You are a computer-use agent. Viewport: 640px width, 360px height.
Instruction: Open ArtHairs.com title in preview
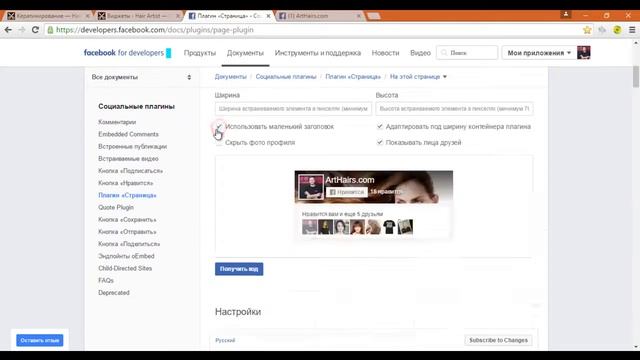click(x=350, y=180)
